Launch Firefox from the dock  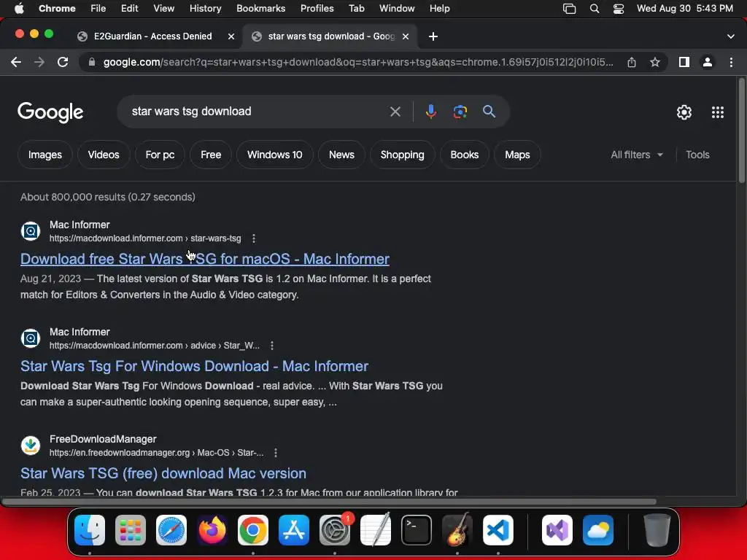pyautogui.click(x=212, y=530)
